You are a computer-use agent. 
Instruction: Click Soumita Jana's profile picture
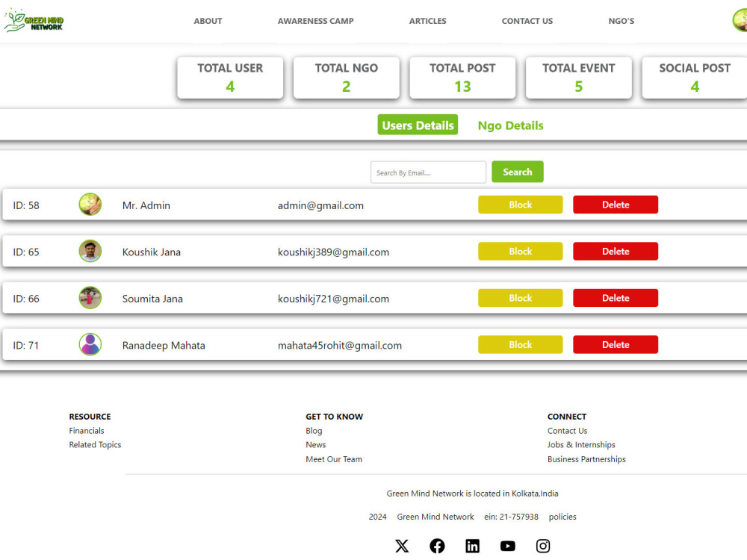pyautogui.click(x=90, y=298)
